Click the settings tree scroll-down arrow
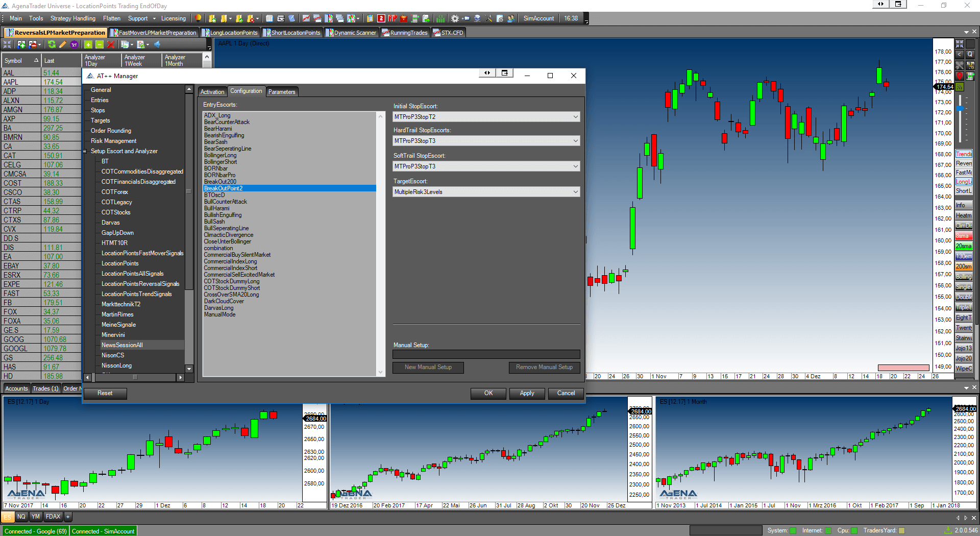Viewport: 980px width, 536px height. click(x=189, y=369)
